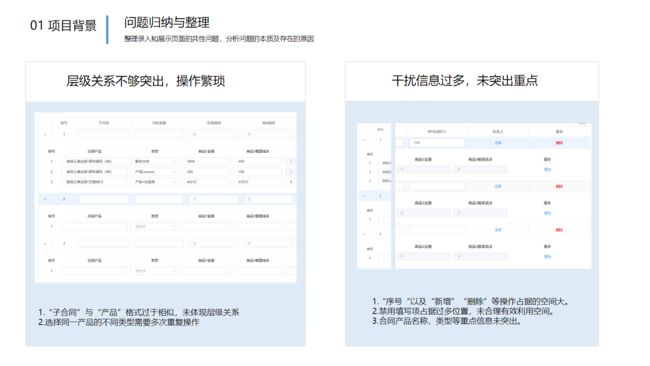Click sub-contract name field in row 1, left mockup
Screen dimensions: 650x366
(104, 134)
